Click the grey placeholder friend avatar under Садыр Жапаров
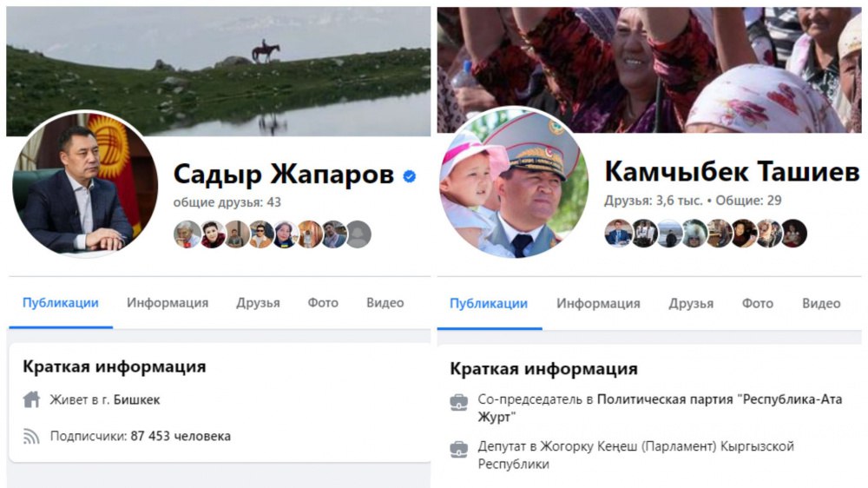 click(x=358, y=234)
